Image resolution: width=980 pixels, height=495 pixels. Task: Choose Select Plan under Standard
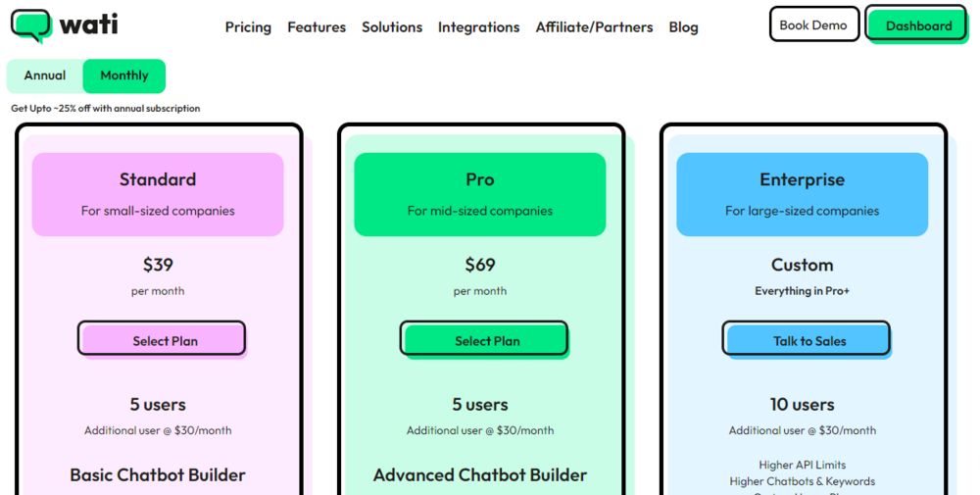pyautogui.click(x=162, y=339)
